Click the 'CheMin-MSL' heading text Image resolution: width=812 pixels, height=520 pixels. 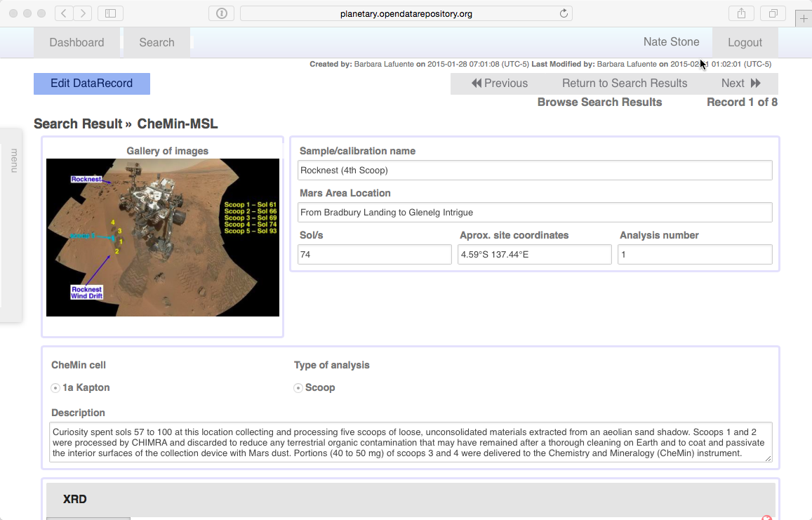[178, 124]
